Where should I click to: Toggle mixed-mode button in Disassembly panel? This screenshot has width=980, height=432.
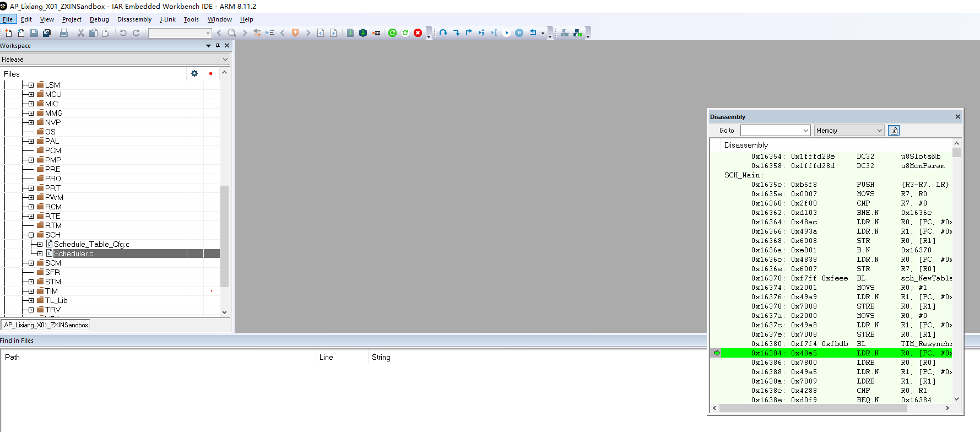coord(894,131)
